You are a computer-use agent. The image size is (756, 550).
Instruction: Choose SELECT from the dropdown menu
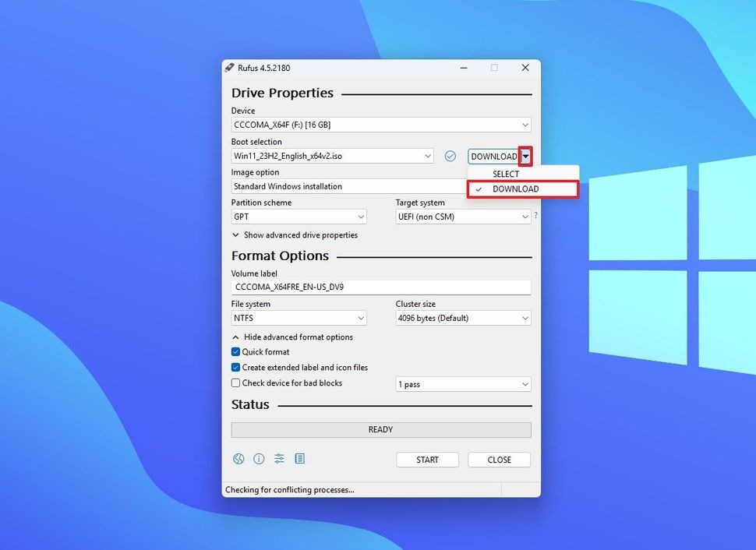point(523,174)
